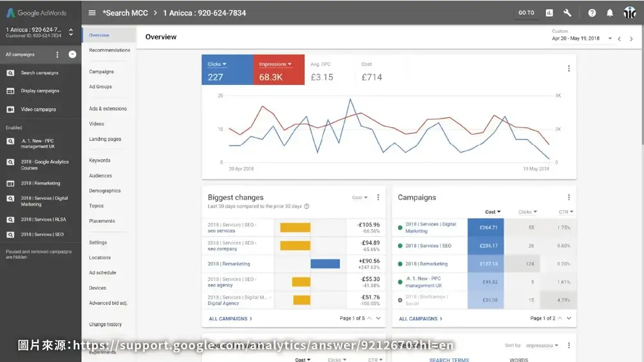
Task: Go to next page in Biggest changes
Action: 378,318
